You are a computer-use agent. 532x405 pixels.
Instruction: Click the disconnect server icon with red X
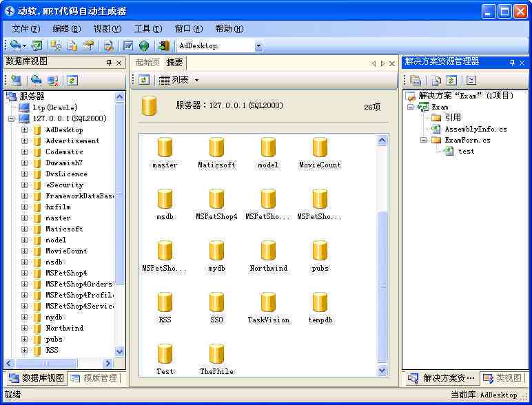(52, 80)
